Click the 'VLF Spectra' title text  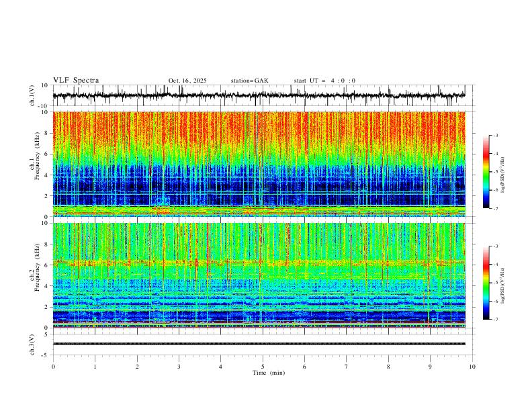point(76,81)
